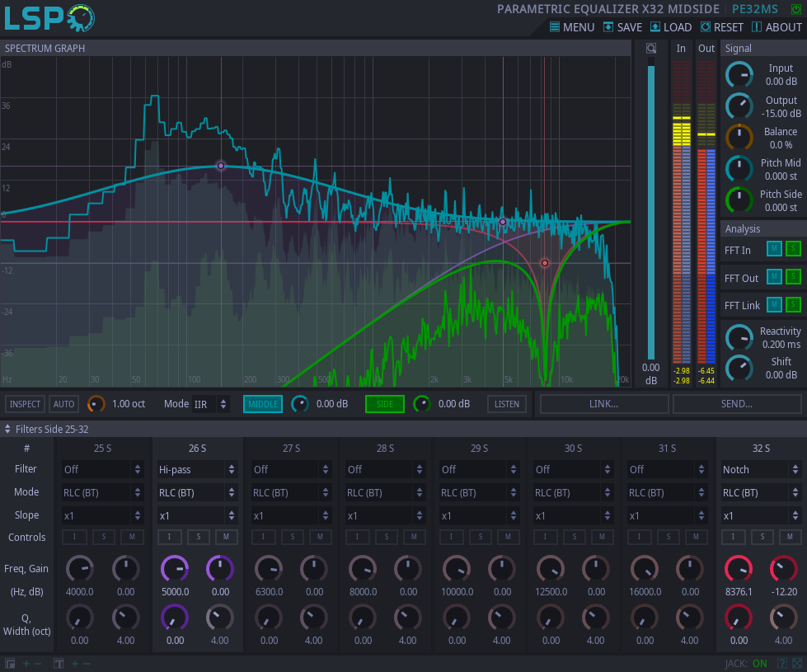Toggle FFT Out S button
The height and width of the screenshot is (672, 807).
pyautogui.click(x=793, y=276)
